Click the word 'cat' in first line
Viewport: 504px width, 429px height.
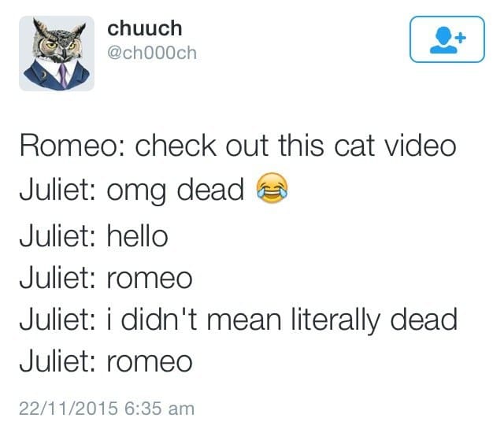pyautogui.click(x=354, y=147)
